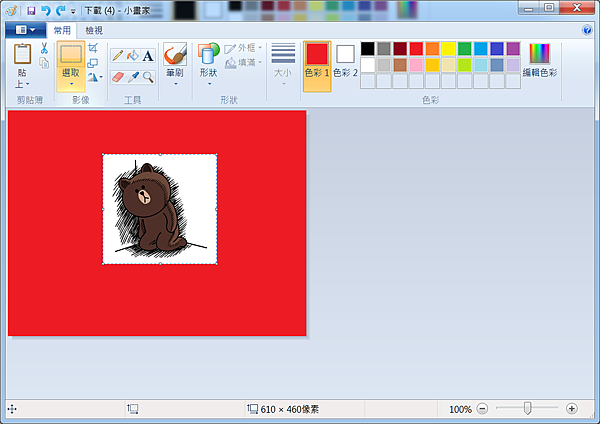
Task: Click the Save icon in title bar
Action: click(x=31, y=11)
